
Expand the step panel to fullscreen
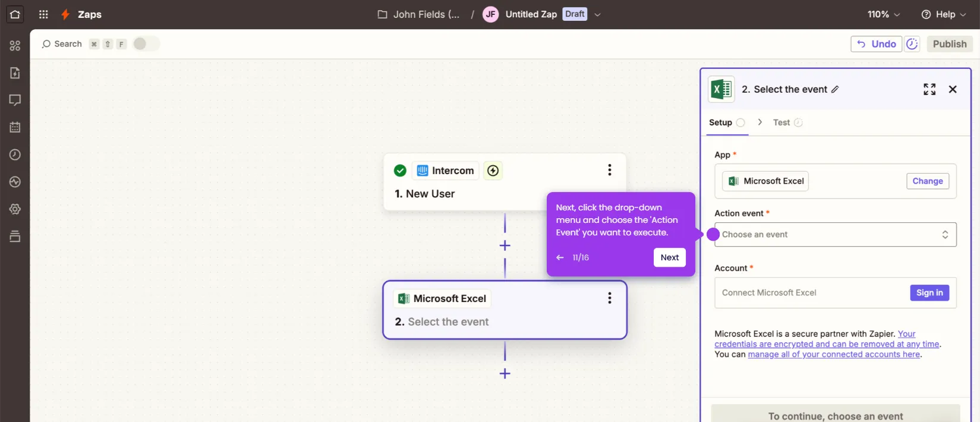tap(929, 89)
